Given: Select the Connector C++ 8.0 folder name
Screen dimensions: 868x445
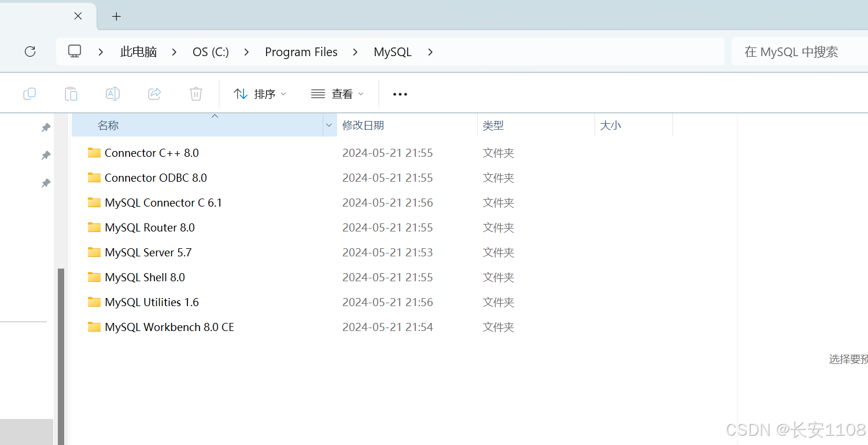Looking at the screenshot, I should pyautogui.click(x=152, y=153).
